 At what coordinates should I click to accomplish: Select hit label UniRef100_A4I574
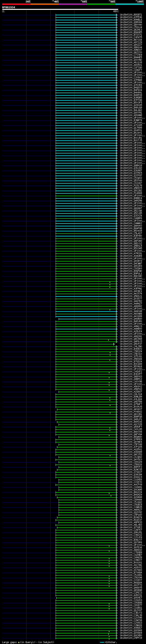click(x=131, y=294)
